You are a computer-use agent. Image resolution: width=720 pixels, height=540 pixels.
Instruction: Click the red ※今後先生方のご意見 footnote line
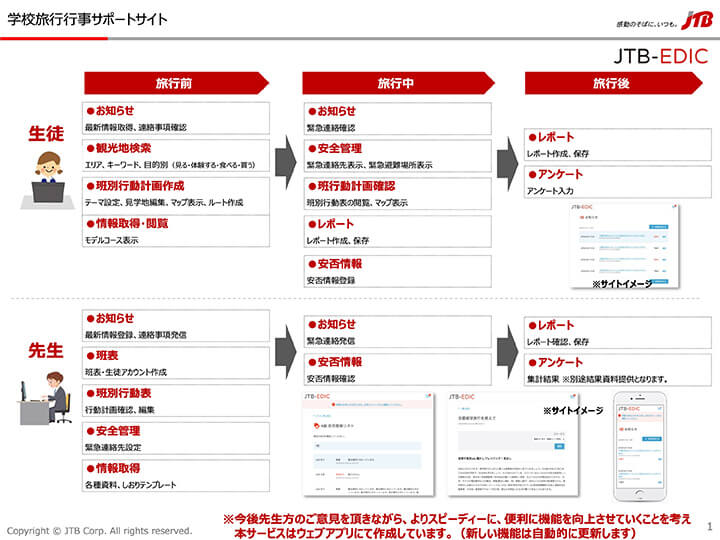point(457,519)
